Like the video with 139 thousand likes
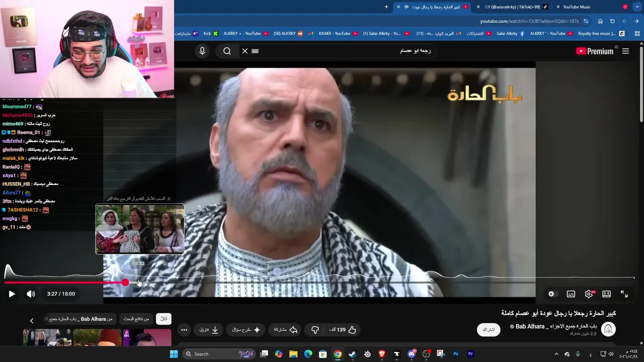644x362 pixels. point(343,330)
